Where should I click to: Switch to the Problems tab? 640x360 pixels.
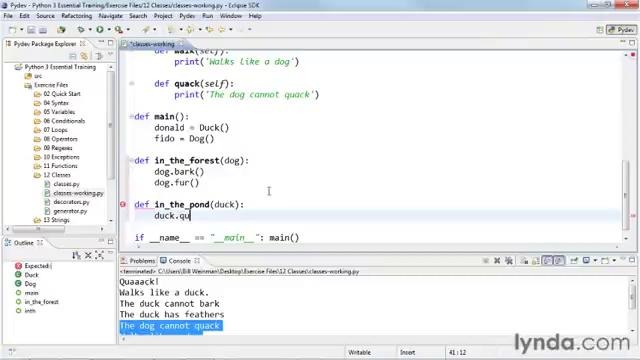click(x=138, y=260)
